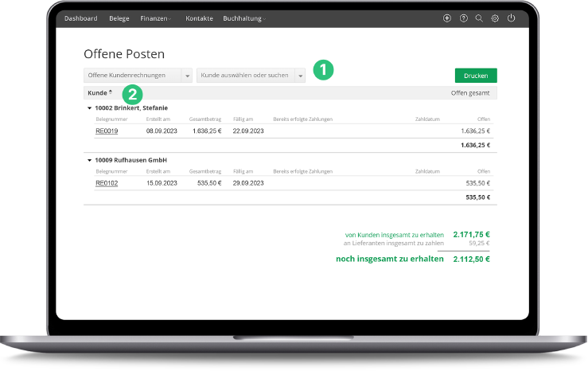Open the Belege menu item

(119, 18)
